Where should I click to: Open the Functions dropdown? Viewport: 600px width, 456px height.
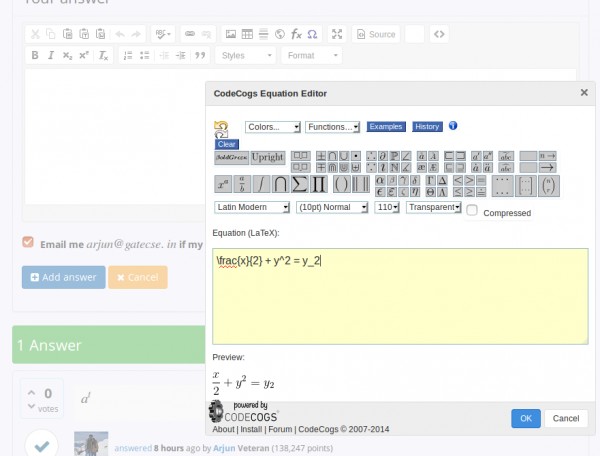click(x=332, y=127)
